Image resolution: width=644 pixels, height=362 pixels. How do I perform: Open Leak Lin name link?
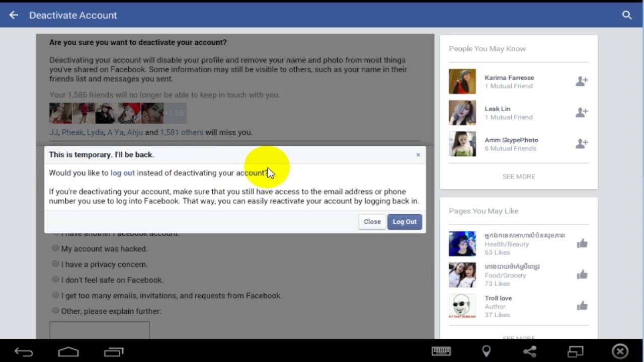tap(498, 109)
